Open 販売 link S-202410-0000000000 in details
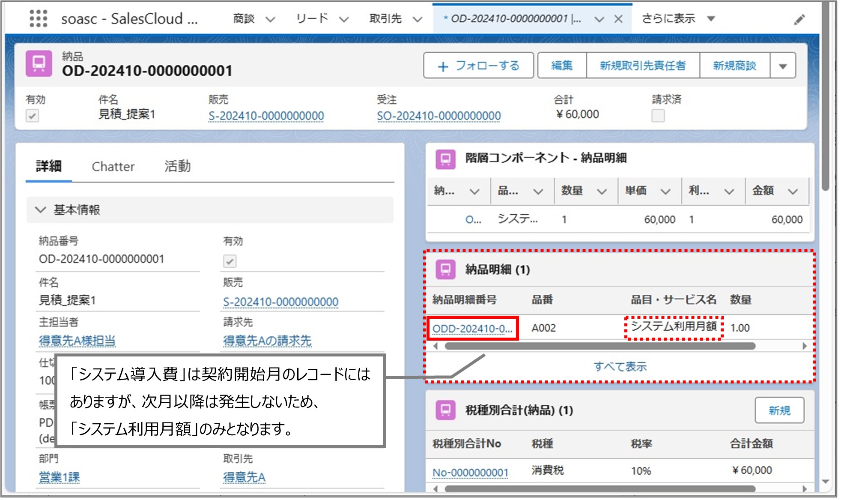This screenshot has width=868, height=500. pos(280,302)
